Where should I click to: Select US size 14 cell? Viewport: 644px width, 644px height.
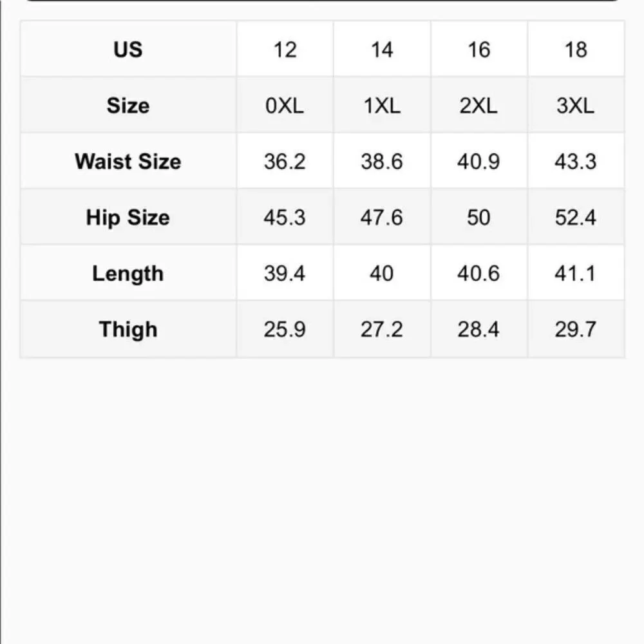click(x=382, y=49)
